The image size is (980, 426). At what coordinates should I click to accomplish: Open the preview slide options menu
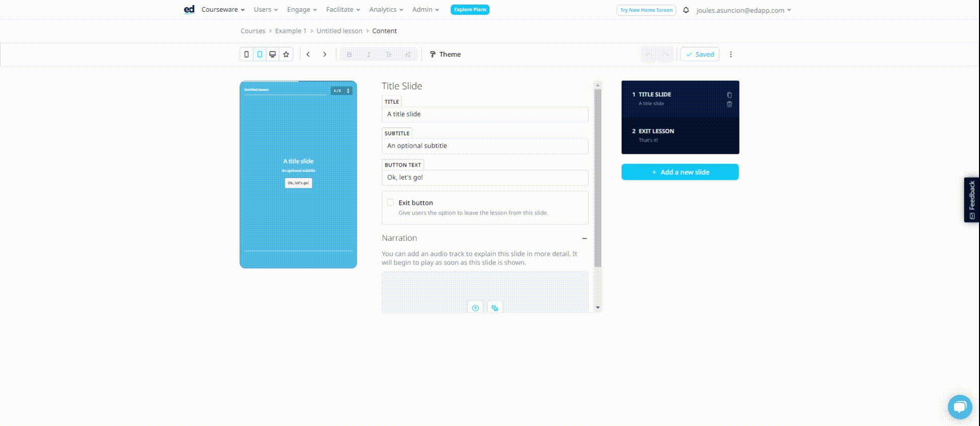pos(348,91)
